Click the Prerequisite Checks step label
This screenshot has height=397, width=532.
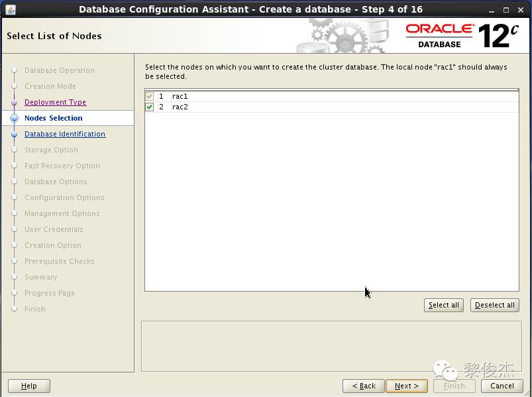pos(60,261)
